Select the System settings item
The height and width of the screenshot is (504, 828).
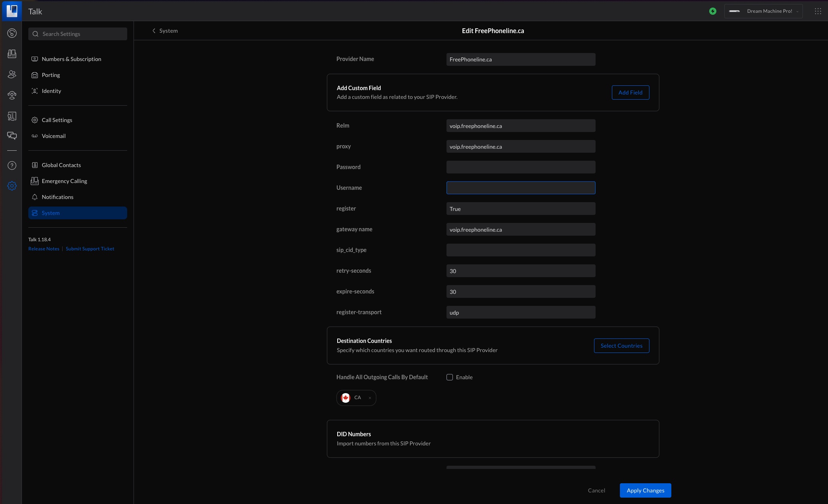[x=78, y=213]
